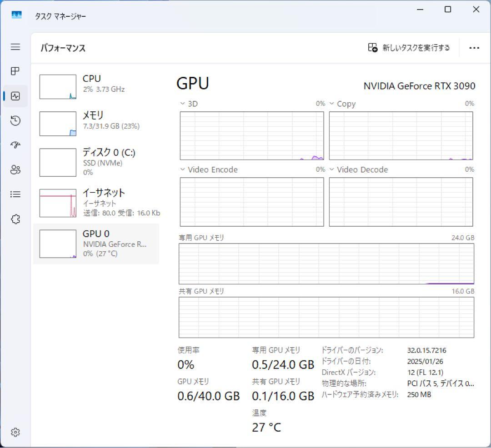Viewport: 491px width, 448px height.
Task: Open the Startup apps view
Action: (15, 145)
